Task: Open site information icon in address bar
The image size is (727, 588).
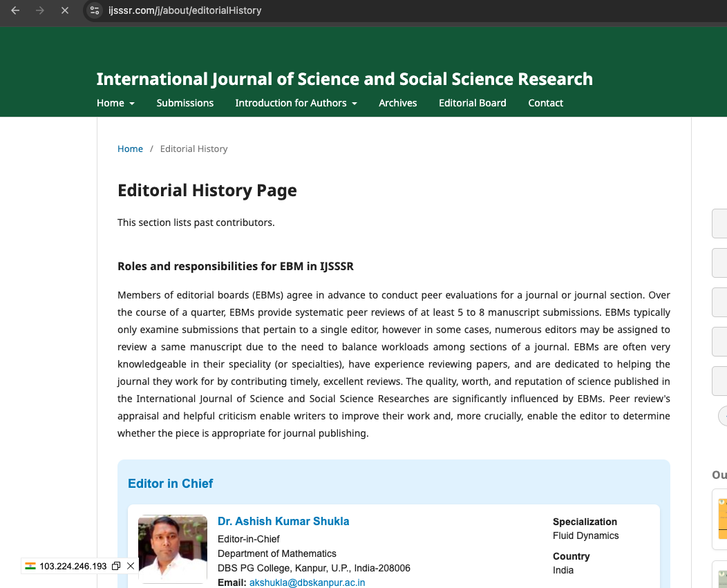Action: click(x=95, y=11)
